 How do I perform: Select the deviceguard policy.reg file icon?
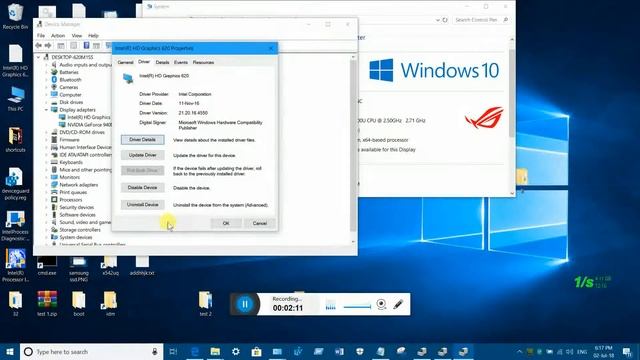pyautogui.click(x=16, y=184)
